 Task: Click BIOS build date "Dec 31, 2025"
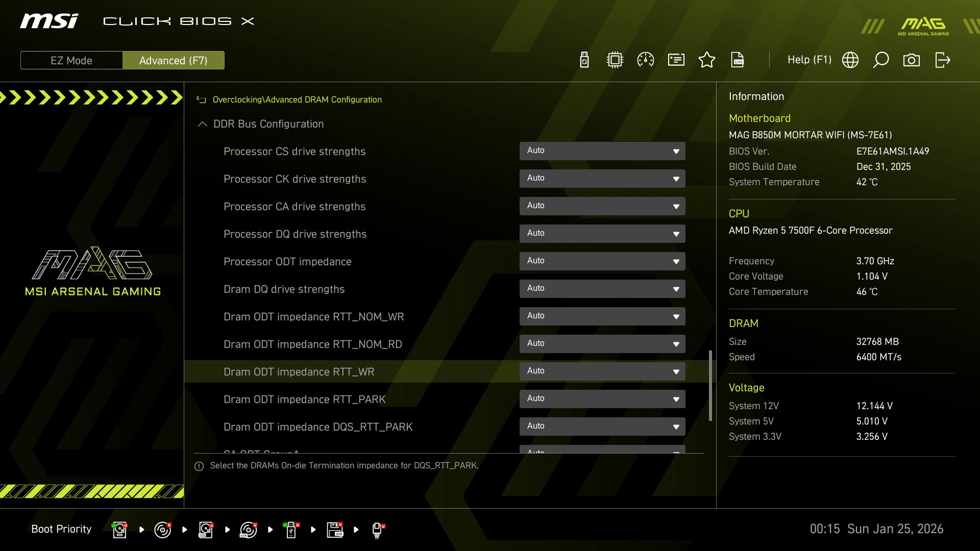coord(884,167)
